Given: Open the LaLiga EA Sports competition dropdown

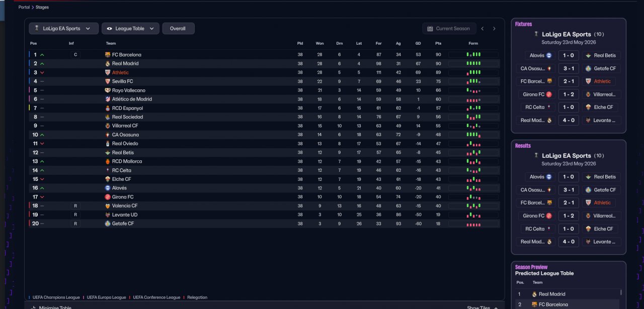Looking at the screenshot, I should coord(63,29).
